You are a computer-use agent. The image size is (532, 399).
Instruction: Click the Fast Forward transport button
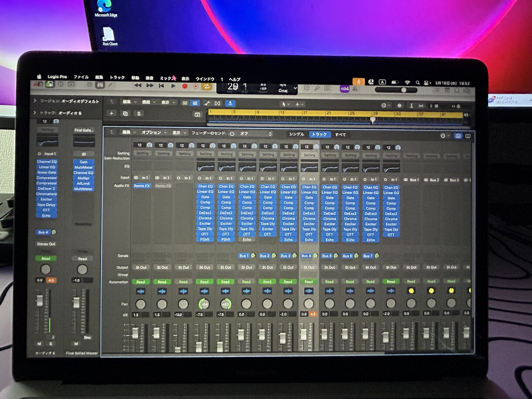click(150, 85)
